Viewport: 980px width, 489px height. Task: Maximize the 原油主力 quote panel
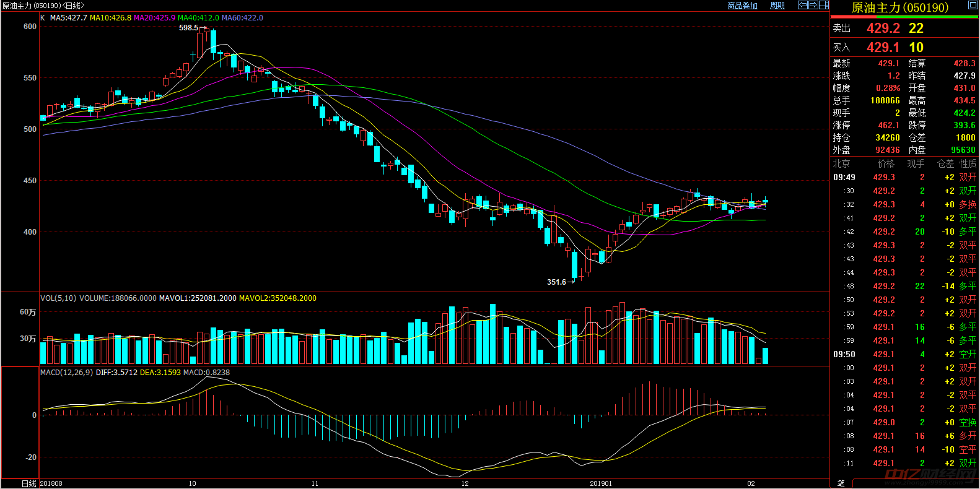coord(973,6)
